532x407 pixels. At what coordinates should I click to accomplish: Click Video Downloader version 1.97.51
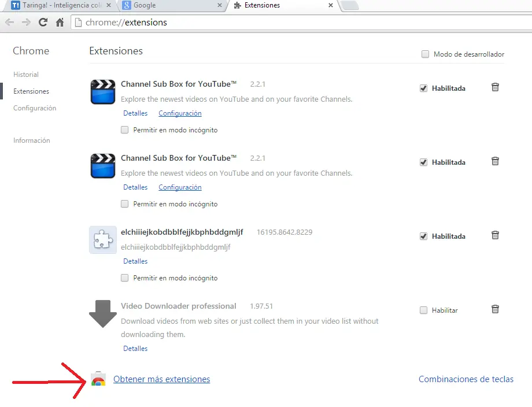(261, 306)
